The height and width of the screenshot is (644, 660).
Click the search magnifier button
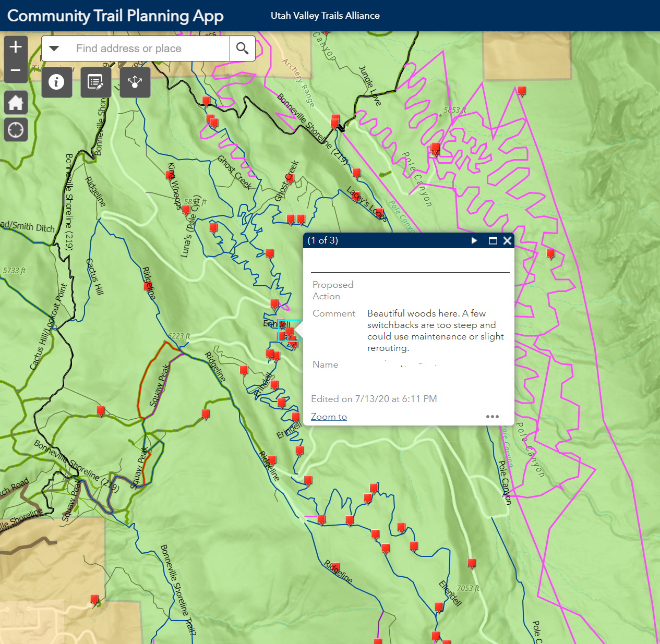click(242, 48)
